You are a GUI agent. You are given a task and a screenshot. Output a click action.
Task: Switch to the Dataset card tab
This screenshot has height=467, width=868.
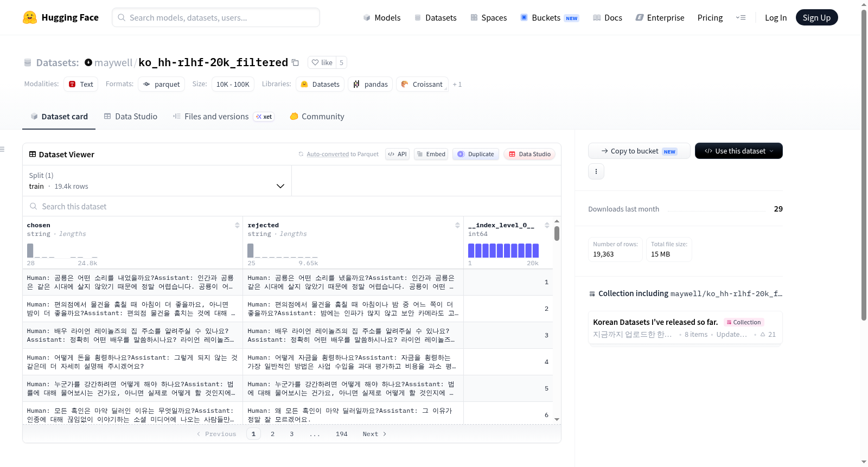pos(59,117)
